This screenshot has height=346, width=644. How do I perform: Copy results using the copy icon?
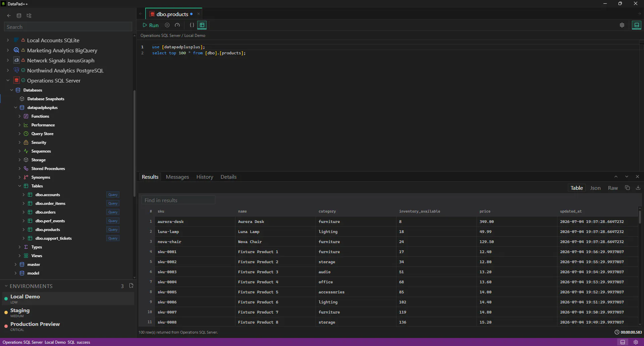pyautogui.click(x=628, y=188)
